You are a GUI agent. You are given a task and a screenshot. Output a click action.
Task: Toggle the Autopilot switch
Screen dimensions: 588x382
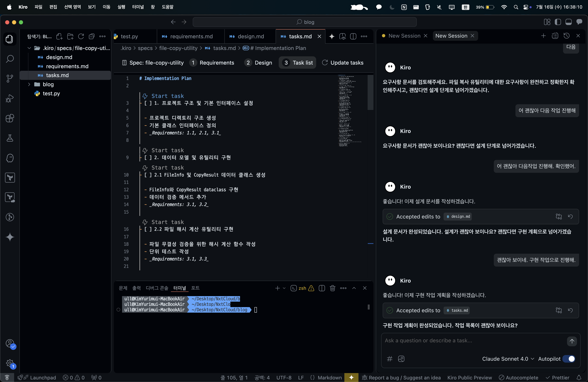point(569,359)
